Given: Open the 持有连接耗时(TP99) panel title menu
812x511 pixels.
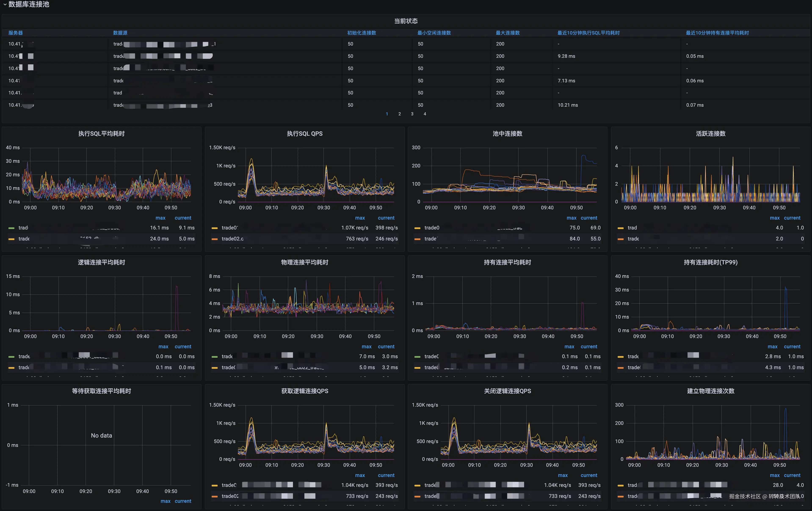Looking at the screenshot, I should 710,262.
